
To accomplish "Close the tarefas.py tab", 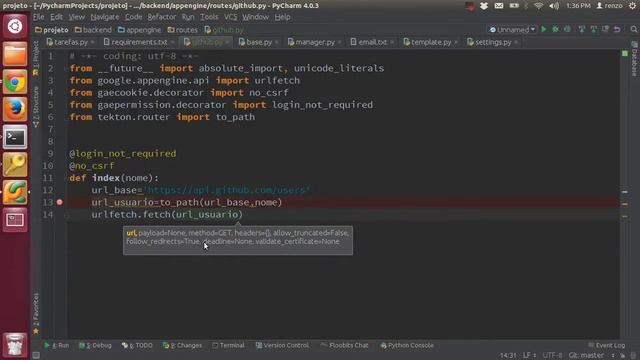I will coord(93,42).
